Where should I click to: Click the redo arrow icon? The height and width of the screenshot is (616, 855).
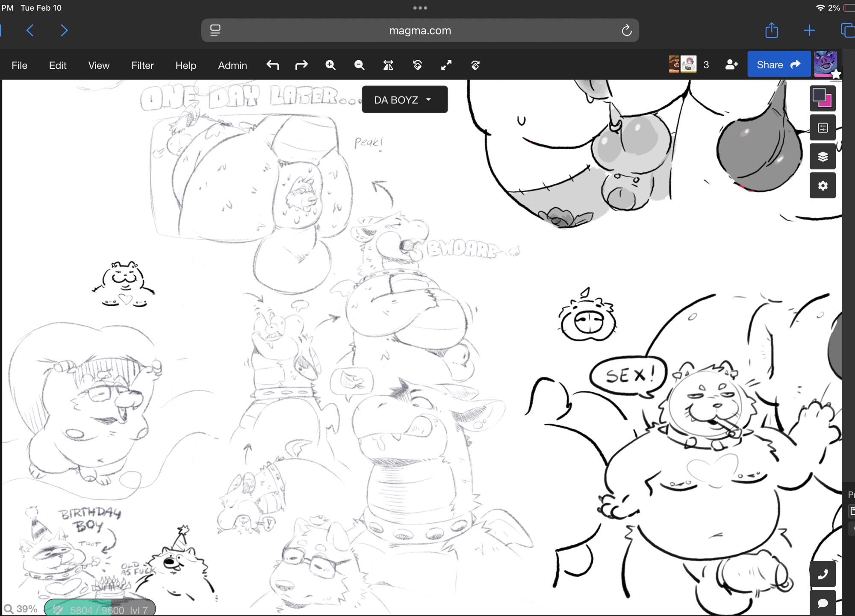click(301, 65)
